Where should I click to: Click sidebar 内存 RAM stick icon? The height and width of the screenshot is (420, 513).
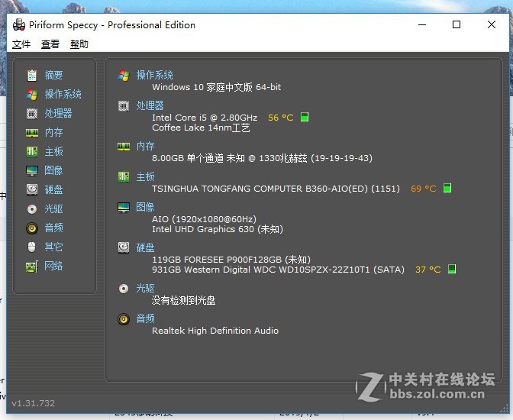coord(32,133)
